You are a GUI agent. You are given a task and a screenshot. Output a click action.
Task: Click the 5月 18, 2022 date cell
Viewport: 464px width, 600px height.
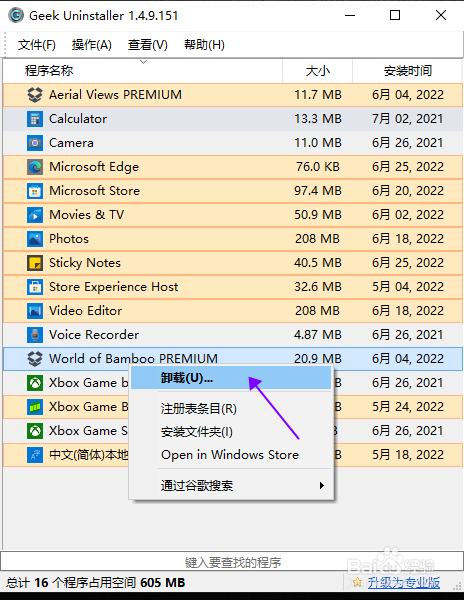(x=408, y=455)
